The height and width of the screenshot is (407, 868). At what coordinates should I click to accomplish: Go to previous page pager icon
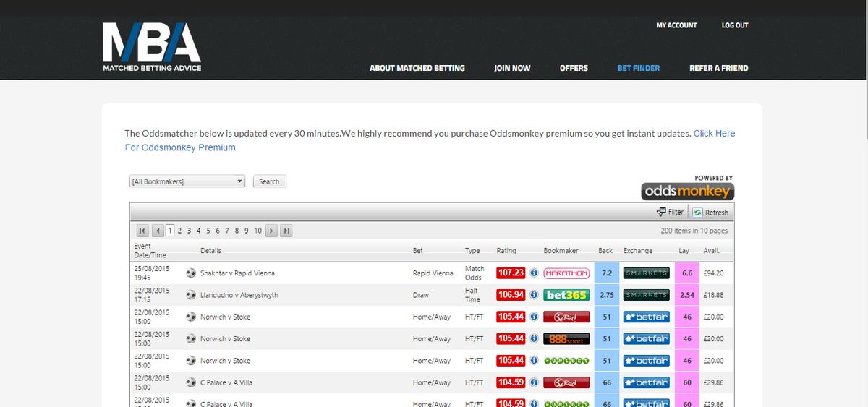158,231
